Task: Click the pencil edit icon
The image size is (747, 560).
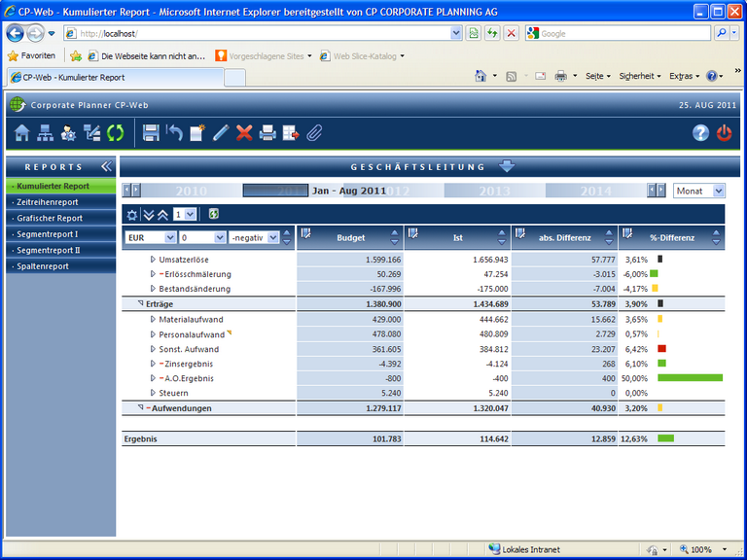Action: click(221, 133)
